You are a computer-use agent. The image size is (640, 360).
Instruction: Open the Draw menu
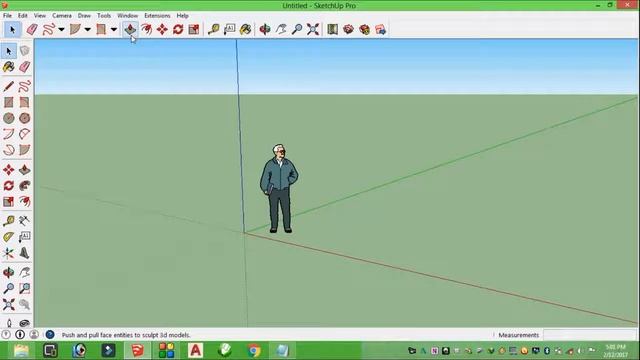click(x=84, y=16)
